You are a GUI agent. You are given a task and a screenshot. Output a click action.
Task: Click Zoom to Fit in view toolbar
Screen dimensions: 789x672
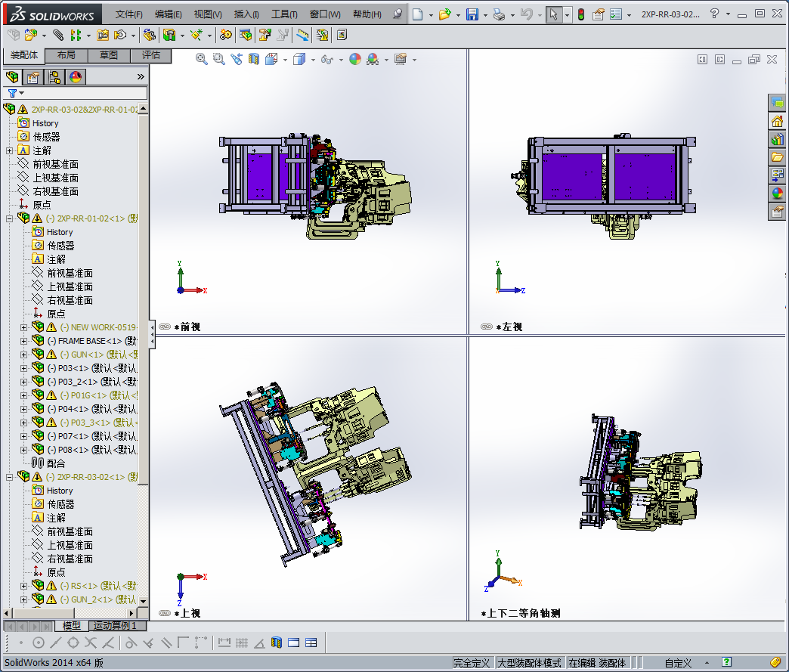pos(201,60)
